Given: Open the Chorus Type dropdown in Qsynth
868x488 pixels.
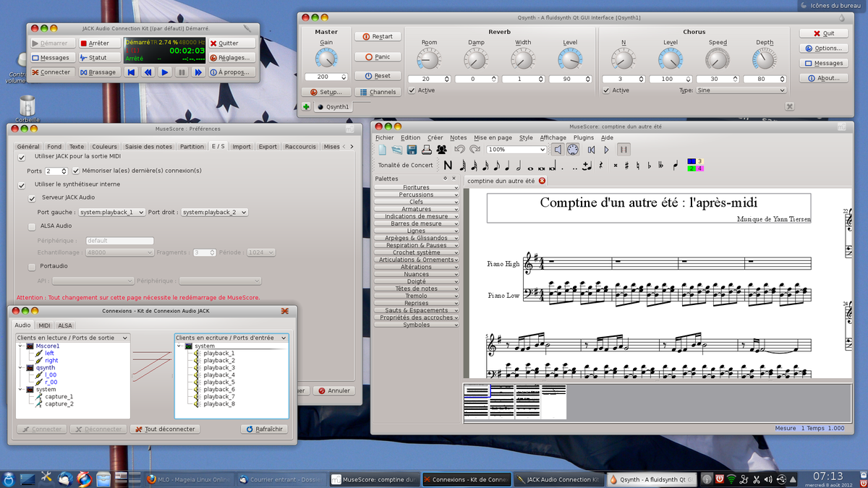Looking at the screenshot, I should click(x=741, y=90).
